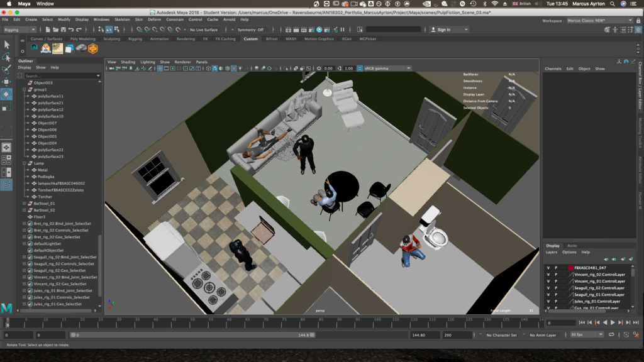
Task: Toggle viewport grid display icon
Action: (160, 69)
